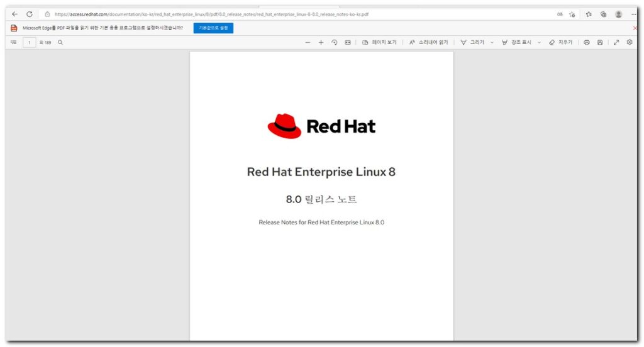Enter full screen with the expand arrows icon
This screenshot has width=644, height=347.
(x=616, y=42)
